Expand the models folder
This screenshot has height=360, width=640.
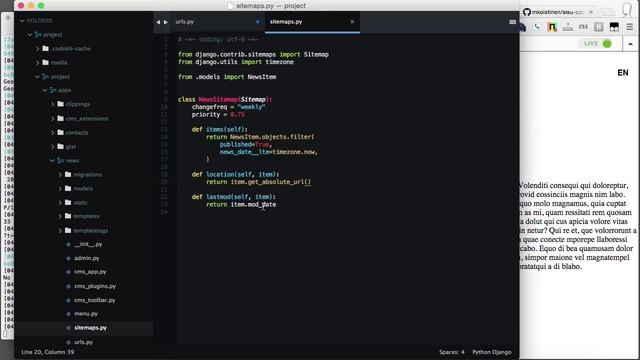[60, 189]
